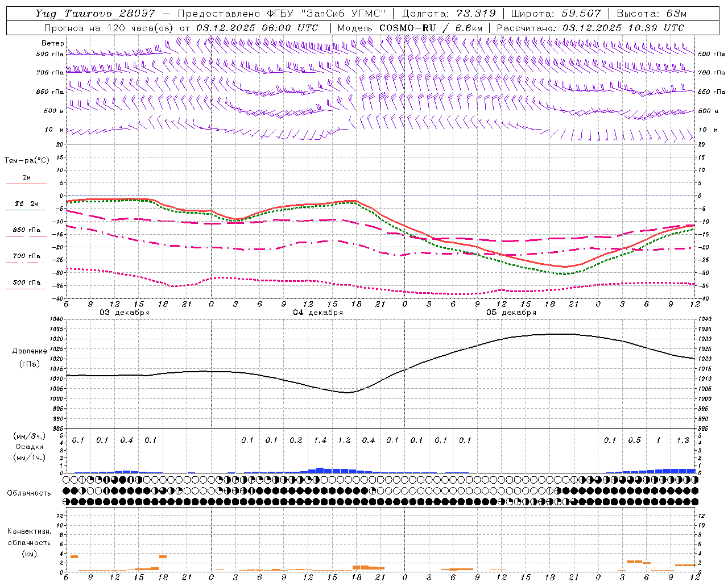
Task: Click the 1.3 precipitation value
Action: [682, 440]
